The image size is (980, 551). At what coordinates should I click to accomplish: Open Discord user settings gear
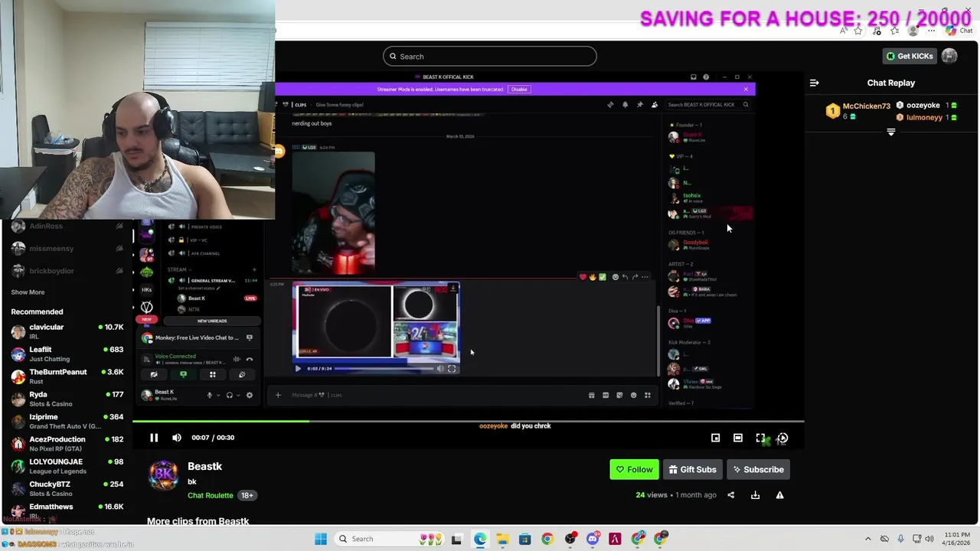[x=249, y=396]
